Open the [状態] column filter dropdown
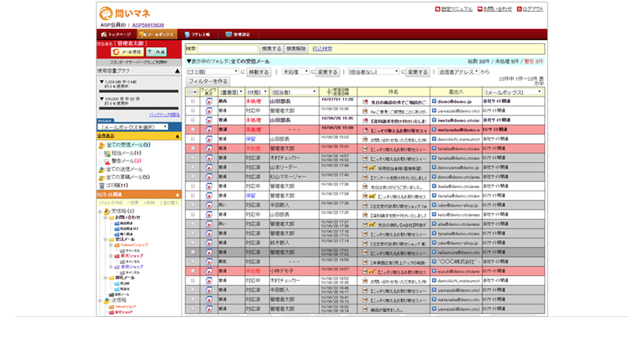644x361 pixels. click(x=257, y=93)
